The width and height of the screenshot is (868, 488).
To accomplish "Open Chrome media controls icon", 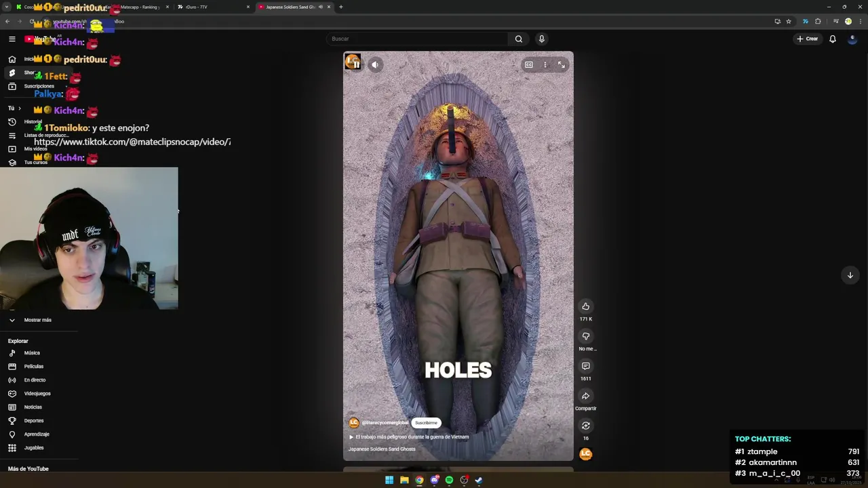I will [x=835, y=21].
